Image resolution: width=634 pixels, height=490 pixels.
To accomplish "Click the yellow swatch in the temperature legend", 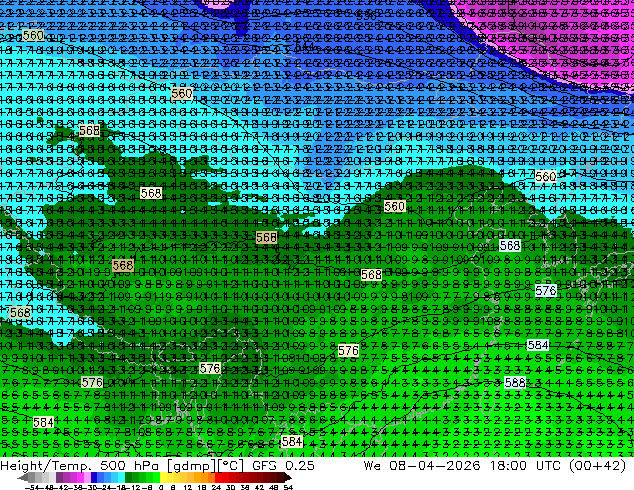I will click(x=164, y=478).
